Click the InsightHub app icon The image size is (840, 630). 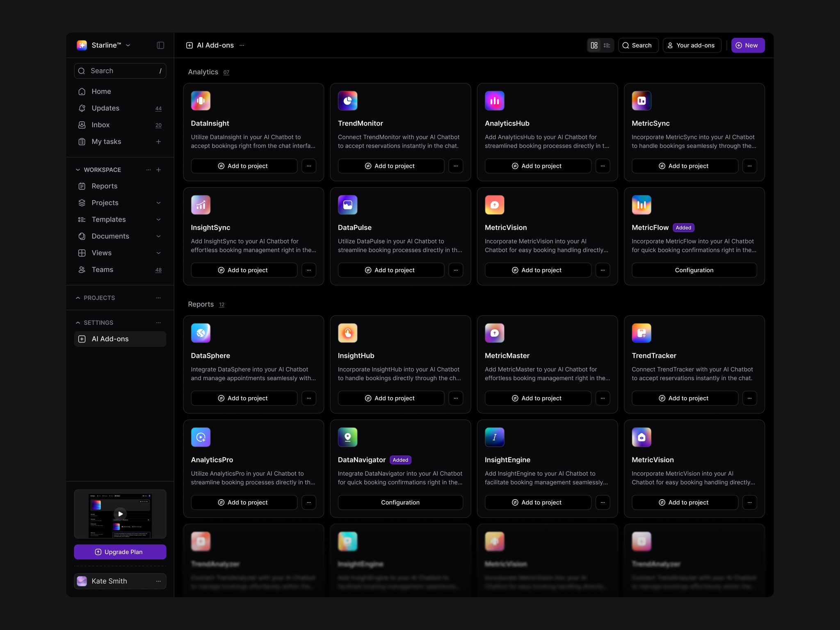point(347,333)
